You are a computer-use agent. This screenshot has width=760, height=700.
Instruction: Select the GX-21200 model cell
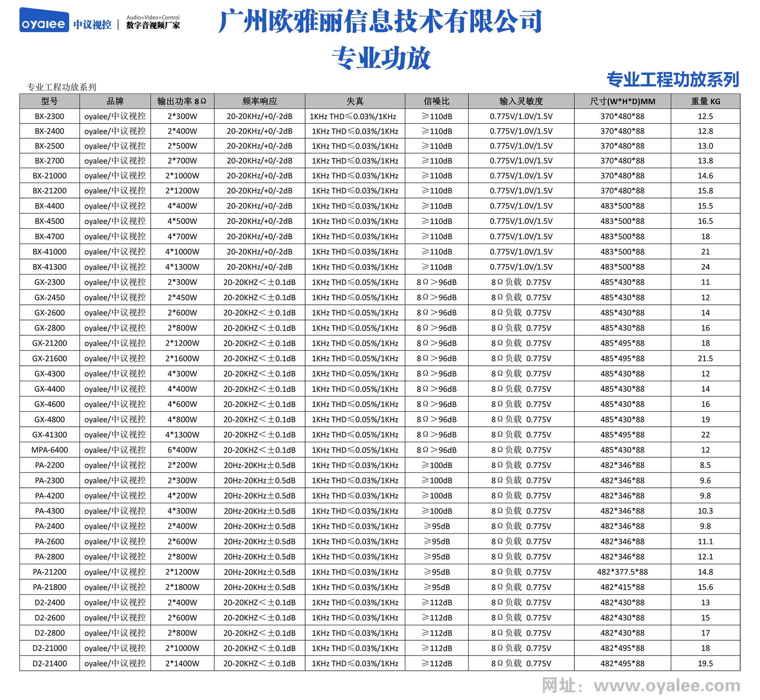(x=49, y=343)
